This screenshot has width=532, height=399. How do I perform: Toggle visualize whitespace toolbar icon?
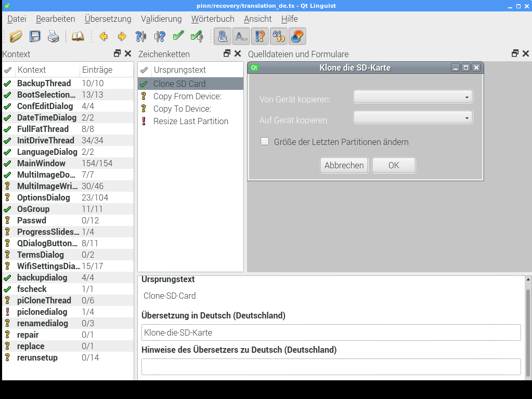pos(297,36)
